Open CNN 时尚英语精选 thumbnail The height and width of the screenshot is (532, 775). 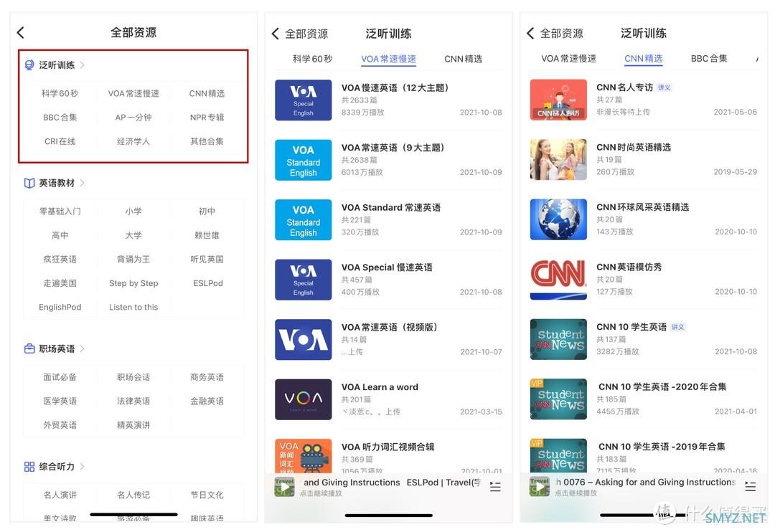tap(558, 160)
